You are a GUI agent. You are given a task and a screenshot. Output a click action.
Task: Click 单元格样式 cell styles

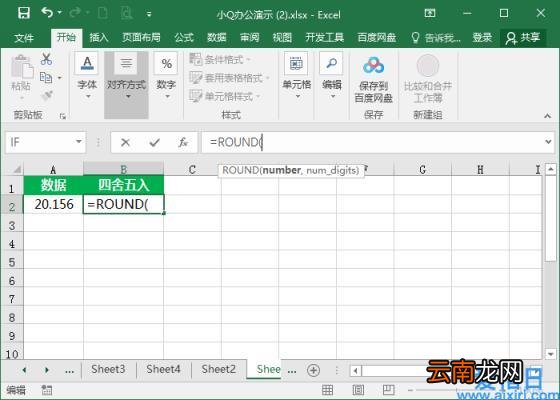225,96
